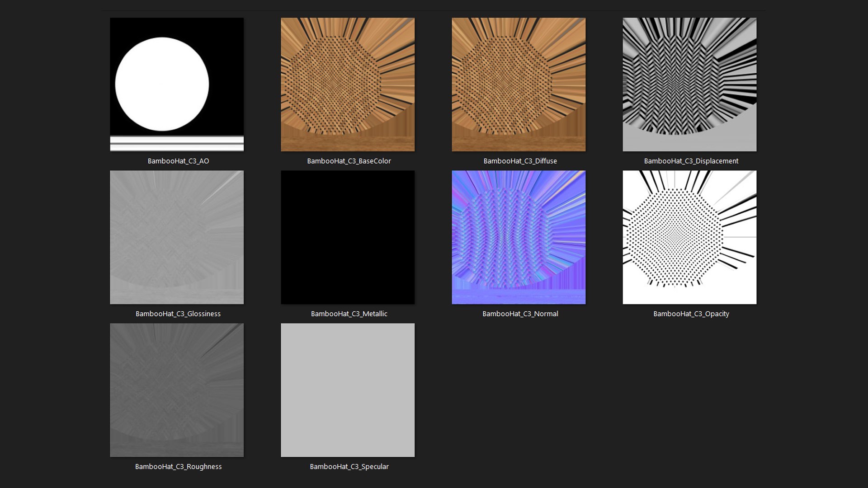868x488 pixels.
Task: Click the BambooHat_C3_Displacement name label
Action: coord(691,161)
